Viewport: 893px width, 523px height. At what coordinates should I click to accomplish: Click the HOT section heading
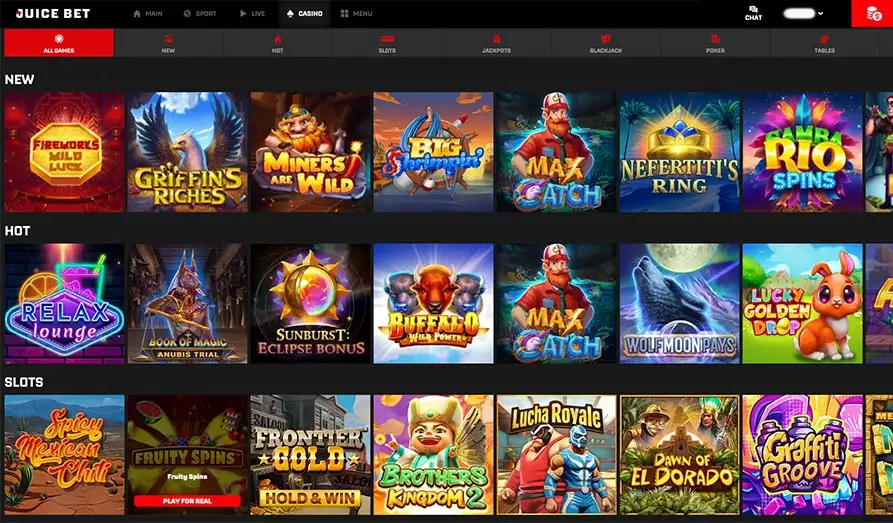tap(17, 231)
